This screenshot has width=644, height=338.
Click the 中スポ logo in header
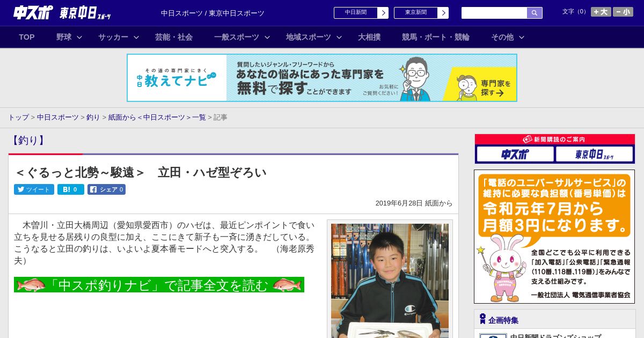coord(33,13)
